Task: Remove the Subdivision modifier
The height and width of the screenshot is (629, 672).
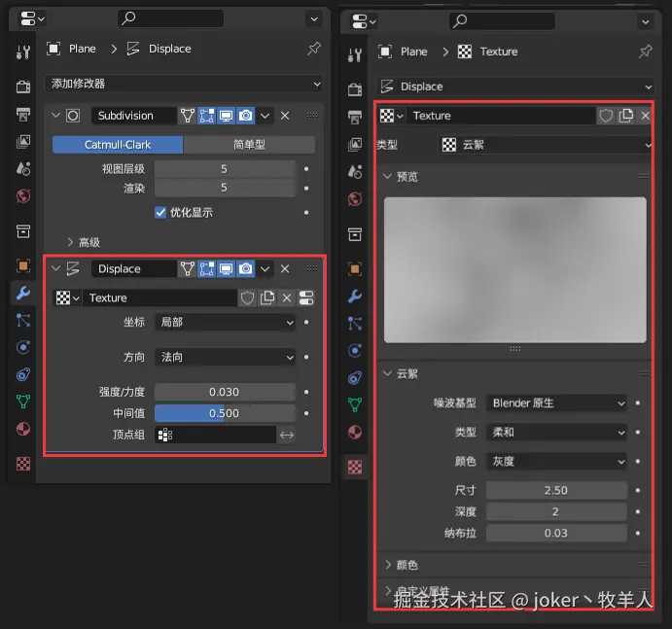Action: click(x=285, y=116)
